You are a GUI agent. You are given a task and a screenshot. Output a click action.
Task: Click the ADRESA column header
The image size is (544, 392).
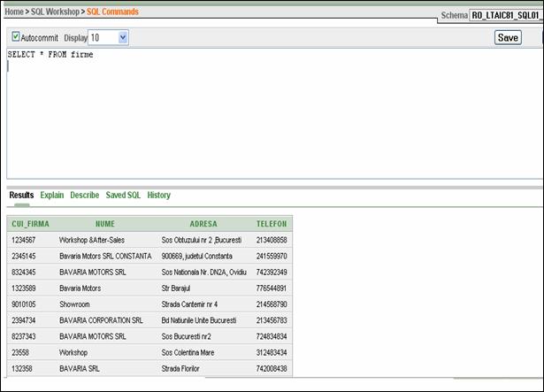point(203,224)
